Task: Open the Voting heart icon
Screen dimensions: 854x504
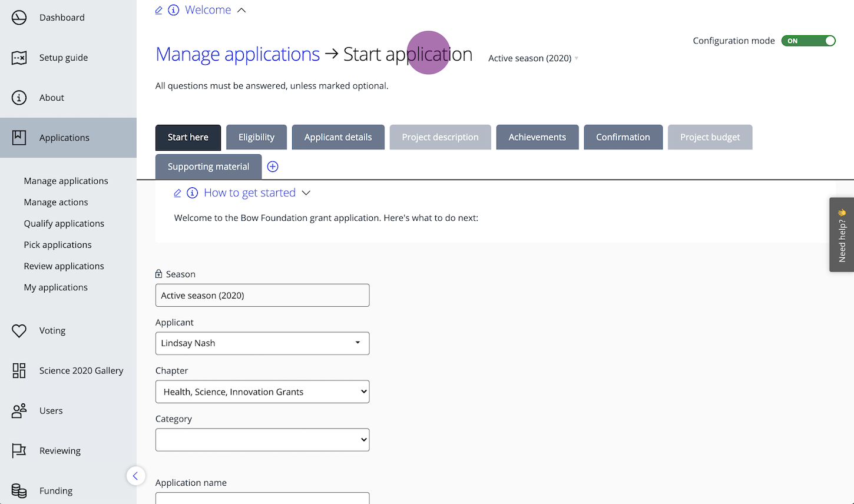Action: tap(19, 331)
